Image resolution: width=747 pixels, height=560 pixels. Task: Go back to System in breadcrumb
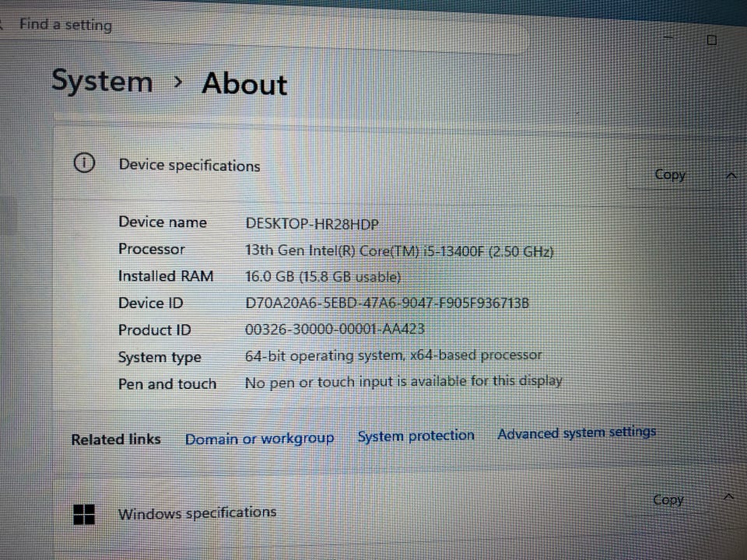pyautogui.click(x=102, y=80)
